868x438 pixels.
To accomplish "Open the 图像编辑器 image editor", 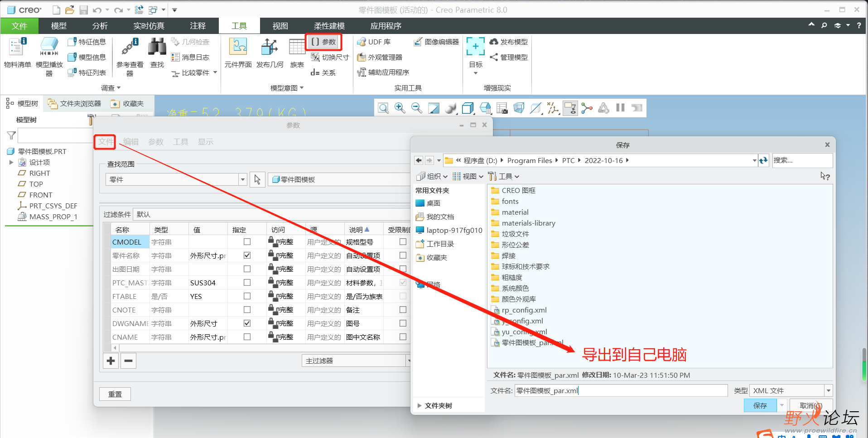I will (x=436, y=42).
